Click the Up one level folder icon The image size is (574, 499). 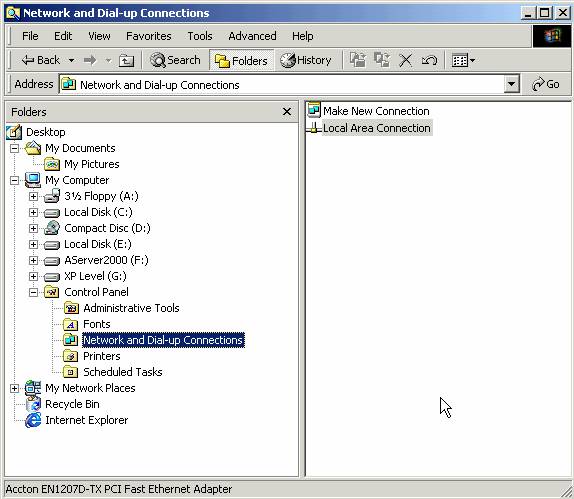coord(126,60)
